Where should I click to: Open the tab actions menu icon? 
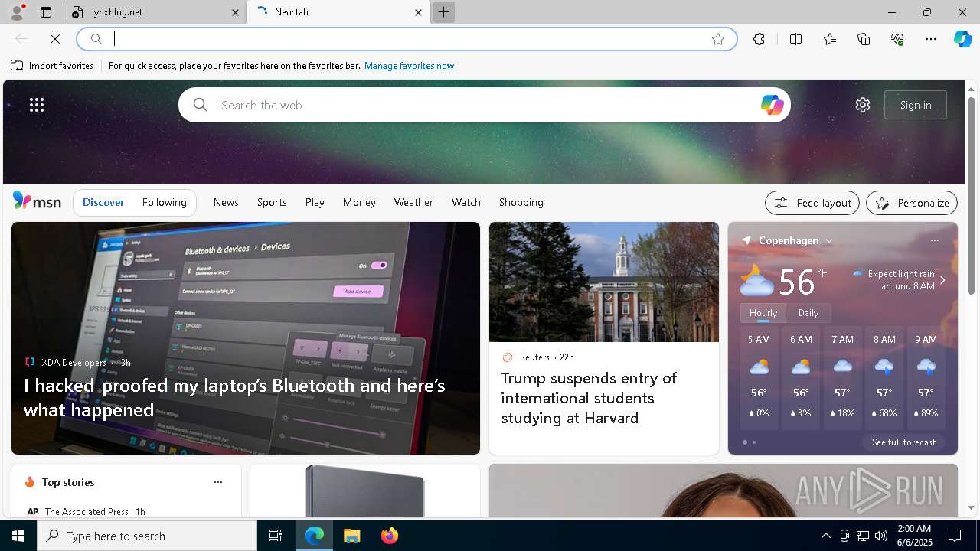pyautogui.click(x=46, y=12)
